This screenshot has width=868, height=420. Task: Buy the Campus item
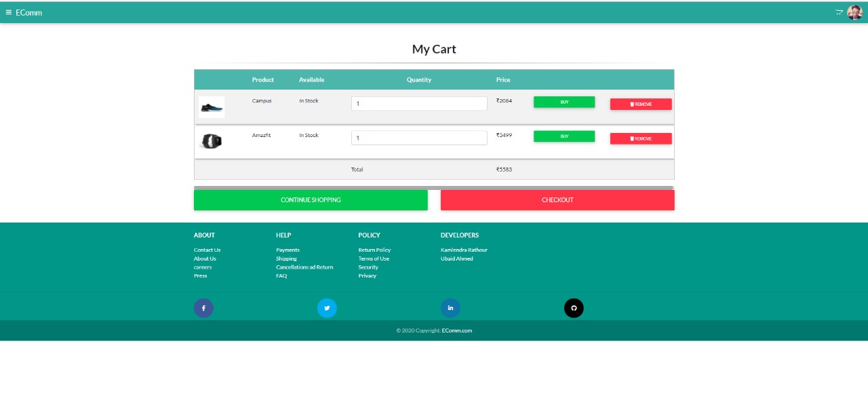(564, 102)
